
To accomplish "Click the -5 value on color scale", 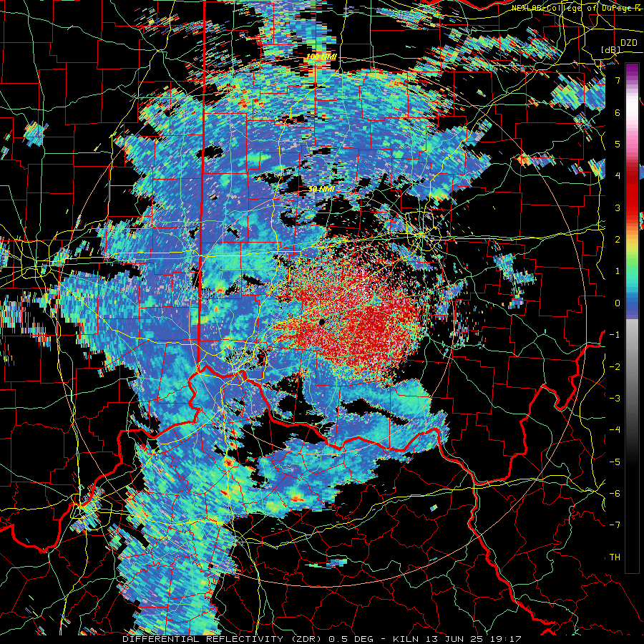I will (x=615, y=462).
